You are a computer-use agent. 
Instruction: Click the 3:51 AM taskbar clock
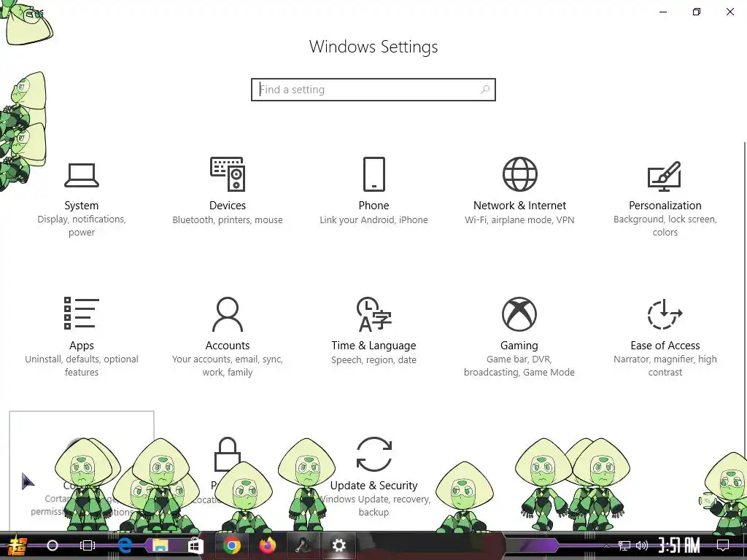point(679,545)
